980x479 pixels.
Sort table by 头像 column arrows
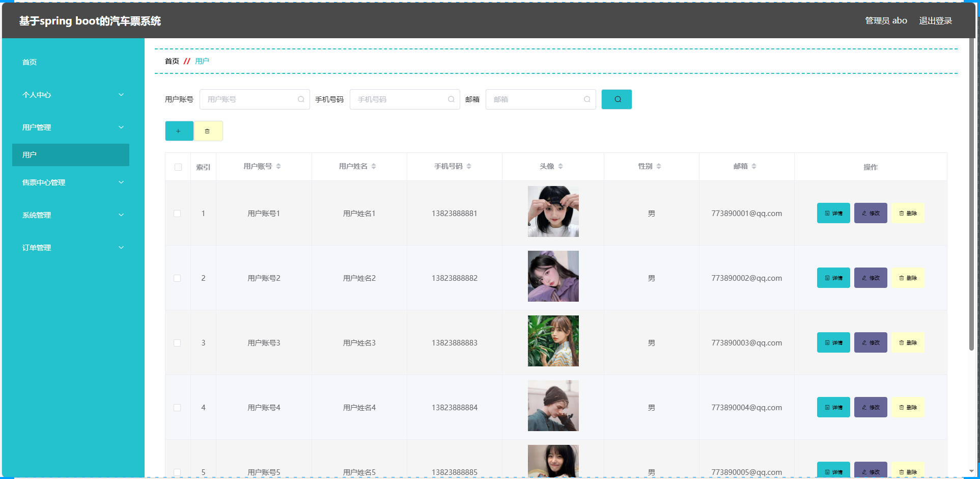tap(561, 166)
